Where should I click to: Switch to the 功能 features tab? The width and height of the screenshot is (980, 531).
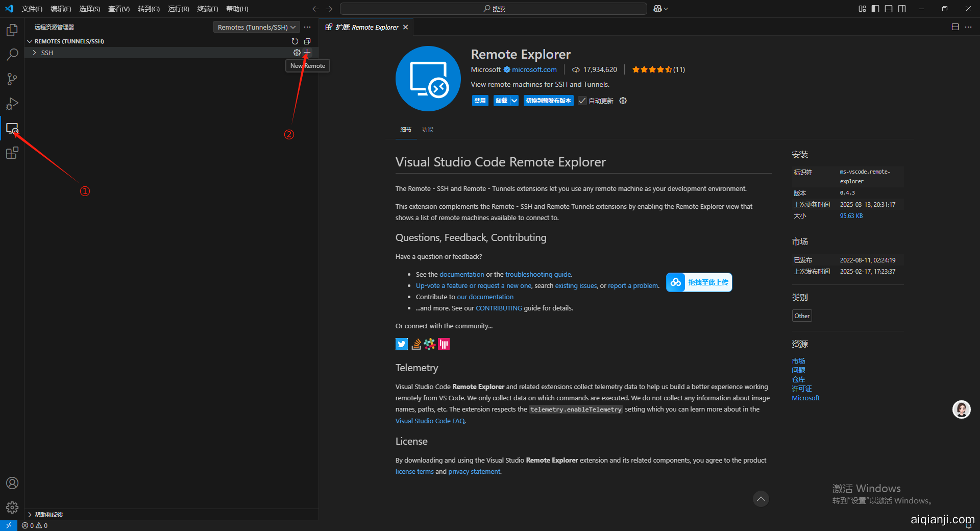pos(427,130)
